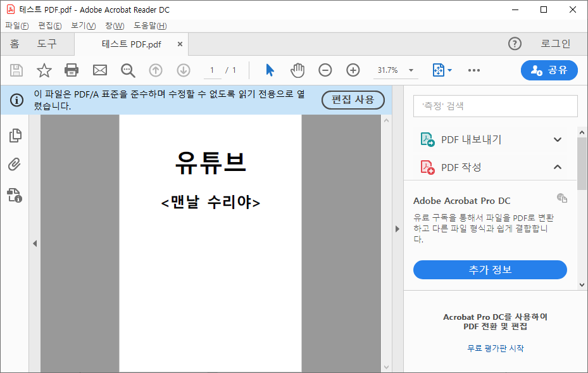
Task: Click the current page number field
Action: tap(212, 70)
